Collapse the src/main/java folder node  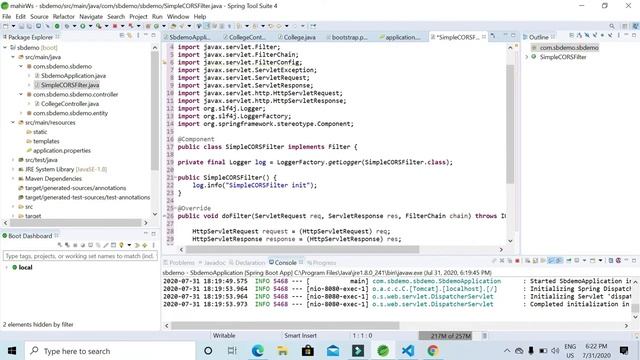(13, 57)
